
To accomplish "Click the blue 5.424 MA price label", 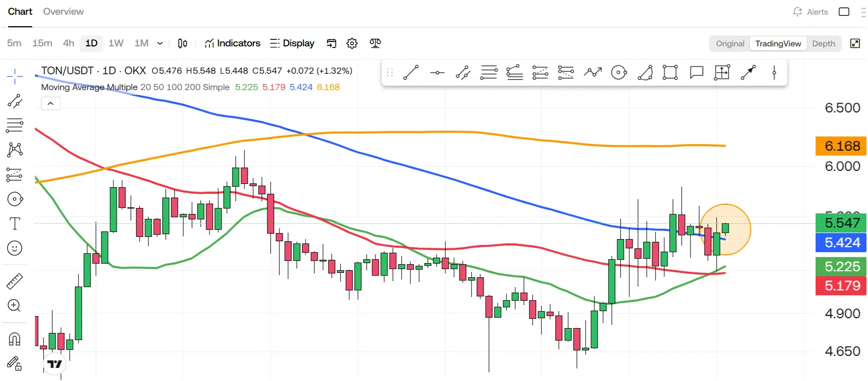I will 841,242.
